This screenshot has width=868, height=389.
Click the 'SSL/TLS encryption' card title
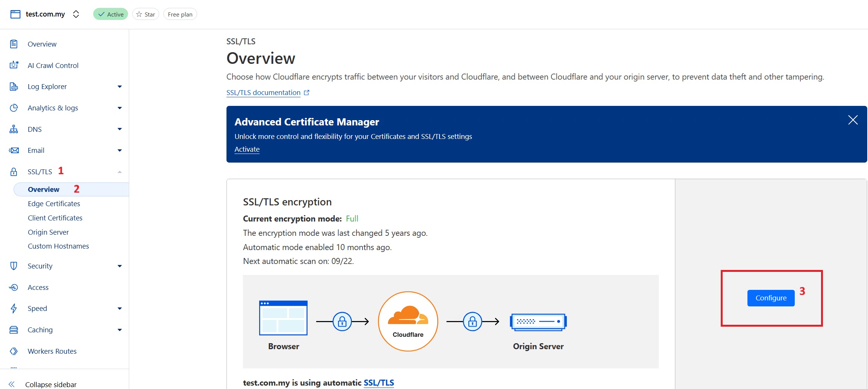(287, 202)
